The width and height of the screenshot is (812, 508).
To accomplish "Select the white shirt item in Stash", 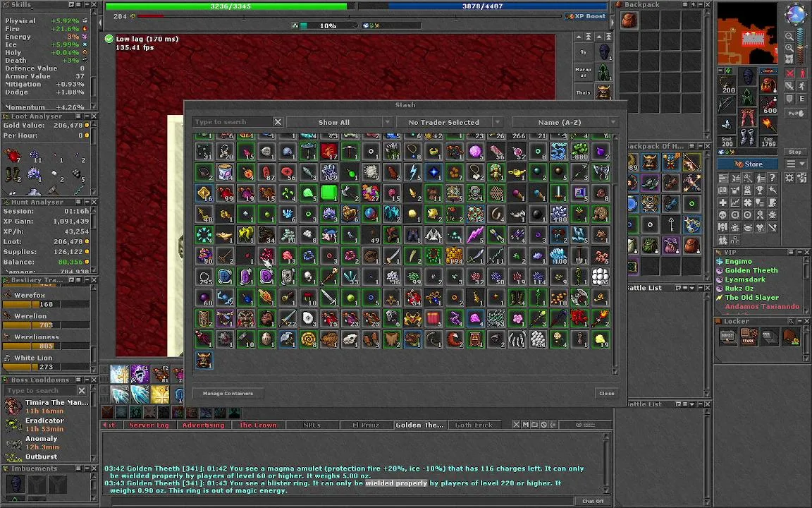I will pyautogui.click(x=433, y=235).
